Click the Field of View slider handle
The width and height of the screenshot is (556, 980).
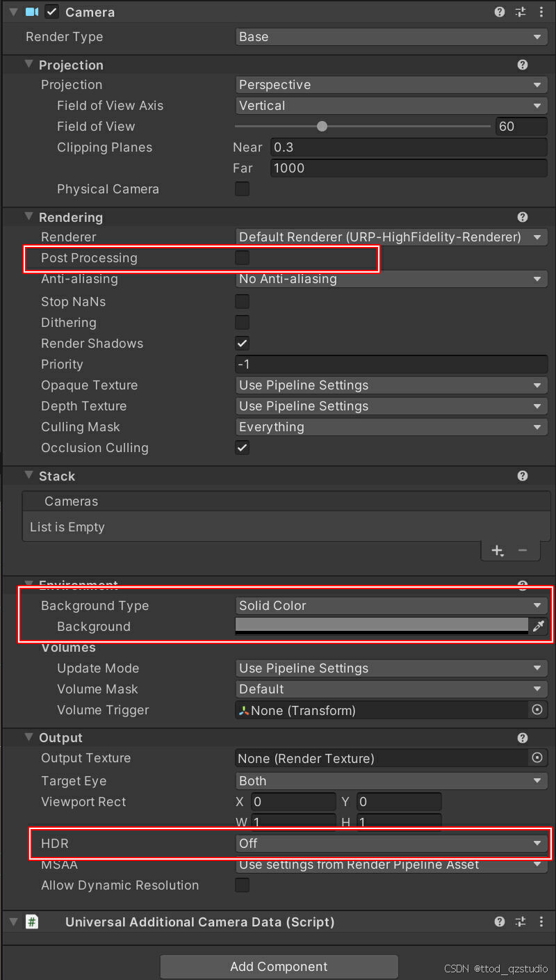pyautogui.click(x=322, y=126)
